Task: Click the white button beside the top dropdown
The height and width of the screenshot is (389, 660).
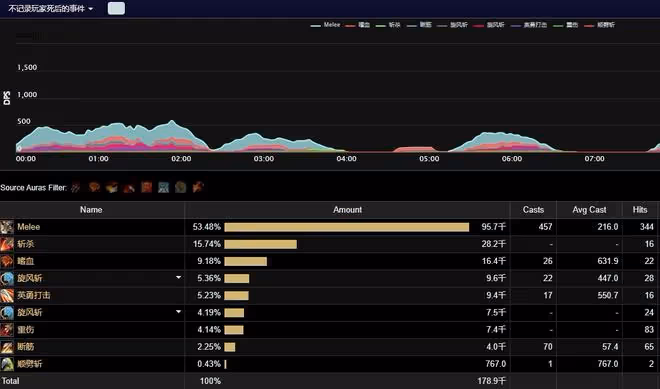Action: click(x=116, y=8)
